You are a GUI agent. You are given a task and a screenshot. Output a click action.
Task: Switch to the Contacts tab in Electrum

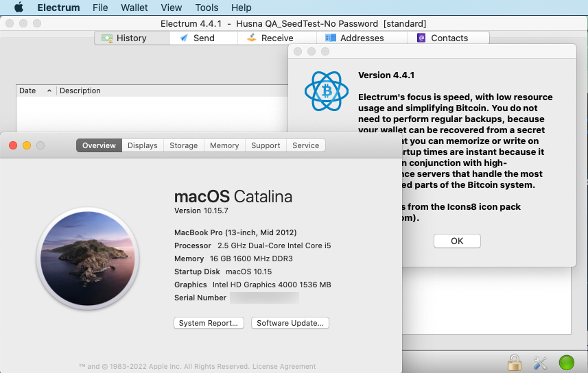point(448,38)
